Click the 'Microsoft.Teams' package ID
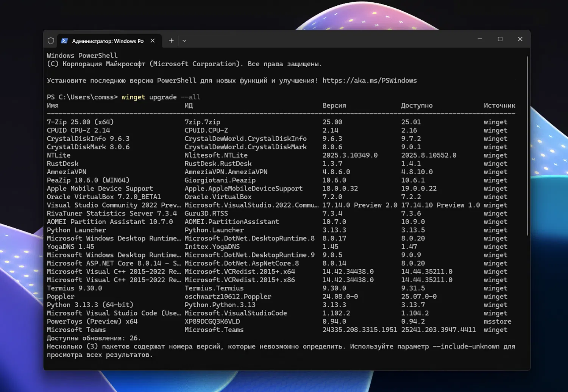Image resolution: width=568 pixels, height=392 pixels. click(214, 330)
